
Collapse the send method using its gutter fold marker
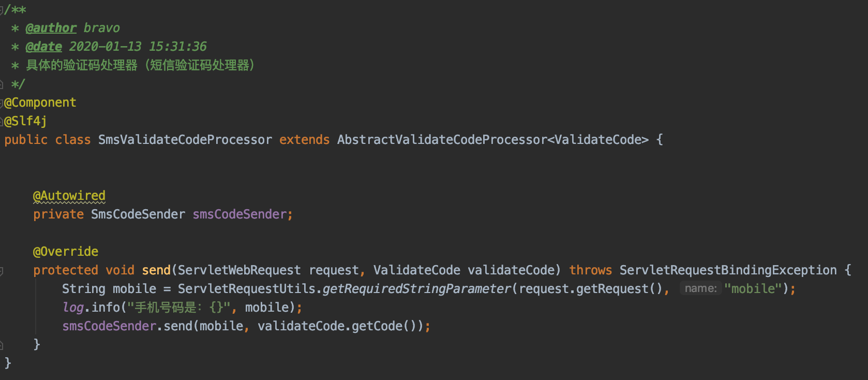[x=2, y=271]
